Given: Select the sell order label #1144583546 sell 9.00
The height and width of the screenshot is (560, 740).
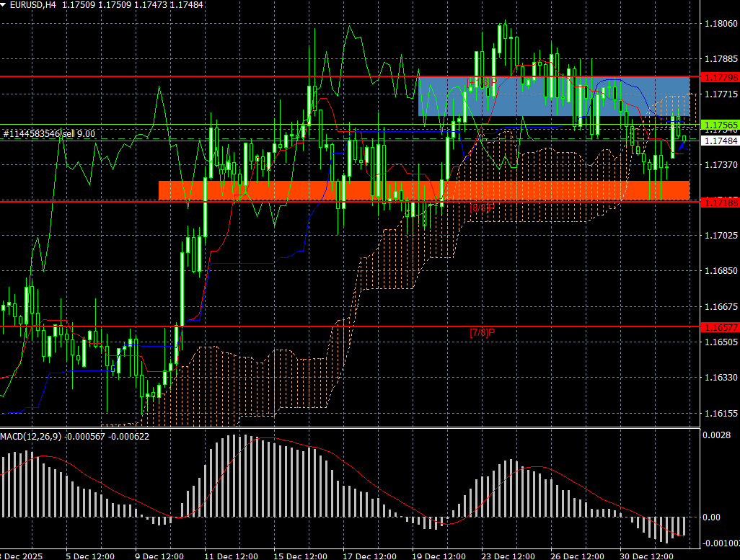Looking at the screenshot, I should pos(49,134).
